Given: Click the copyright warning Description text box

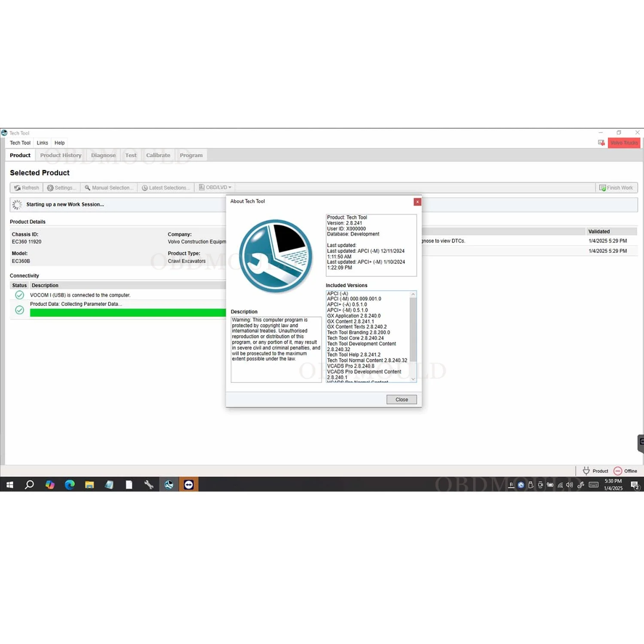Looking at the screenshot, I should pyautogui.click(x=276, y=349).
